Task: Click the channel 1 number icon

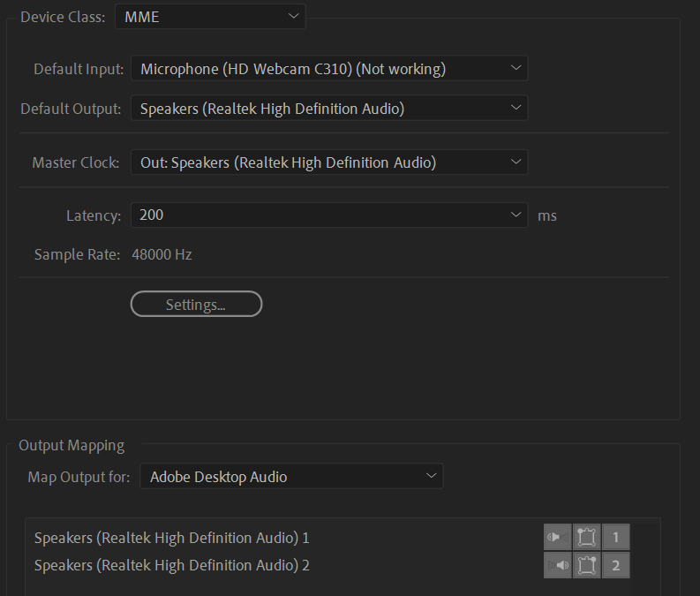Action: tap(615, 537)
